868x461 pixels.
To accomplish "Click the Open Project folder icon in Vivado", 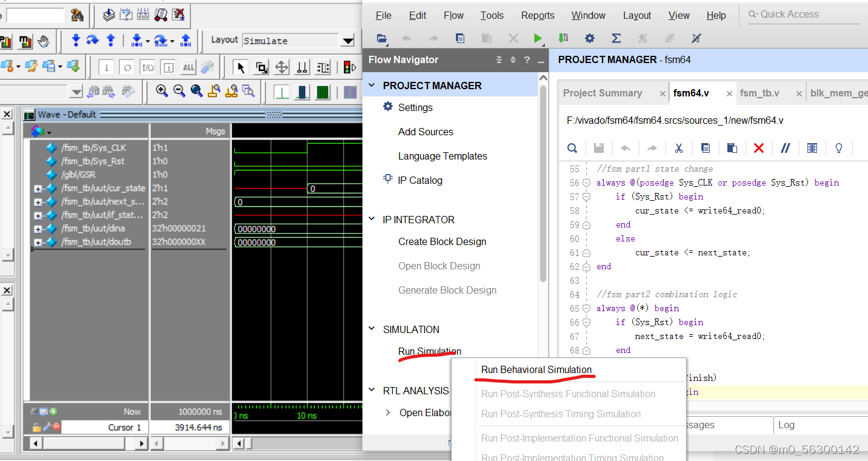I will pyautogui.click(x=381, y=38).
